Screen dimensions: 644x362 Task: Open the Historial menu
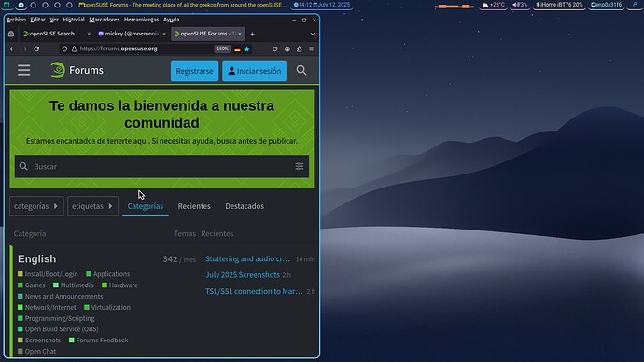pos(74,20)
